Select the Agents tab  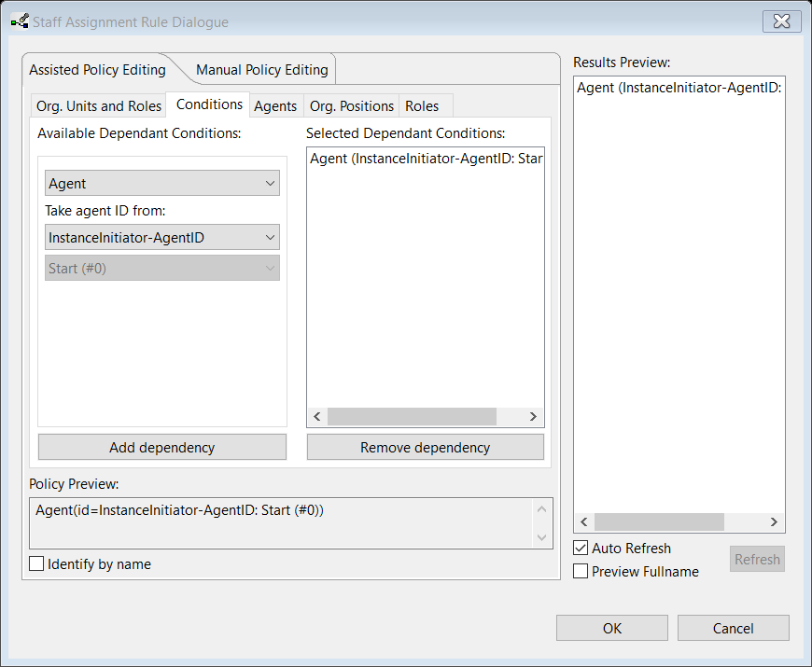pos(275,106)
